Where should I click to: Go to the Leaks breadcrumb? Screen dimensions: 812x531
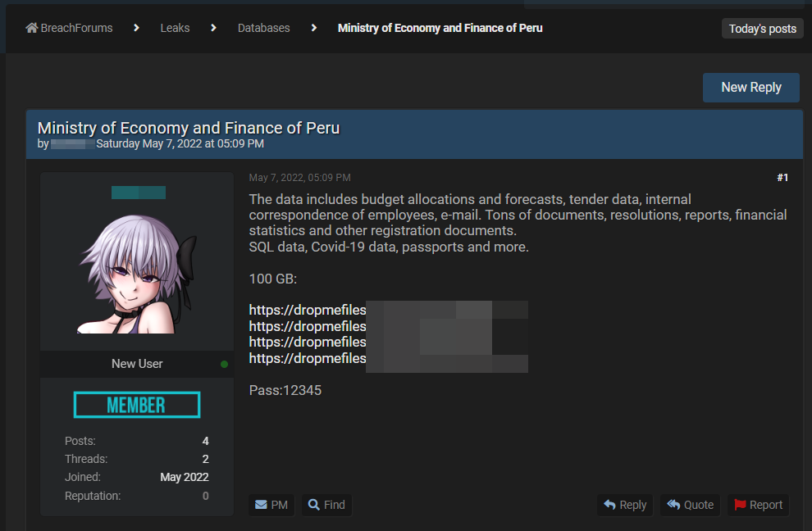point(175,28)
